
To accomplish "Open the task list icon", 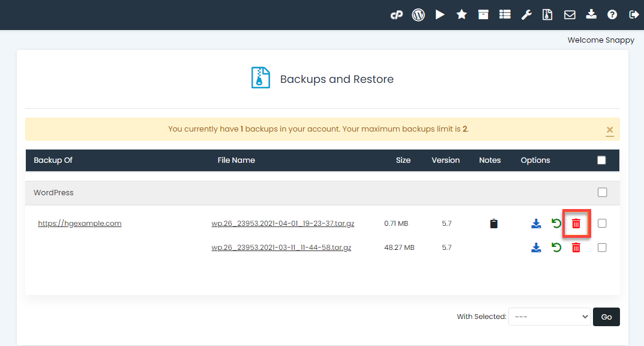I will coord(505,15).
